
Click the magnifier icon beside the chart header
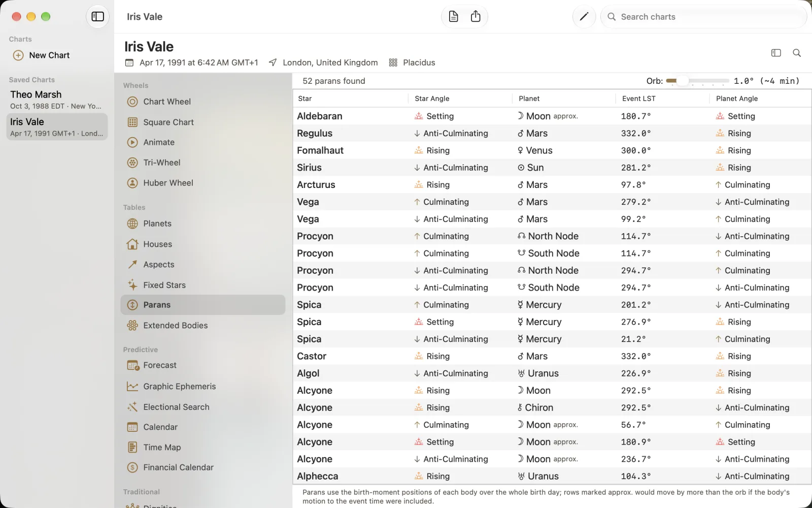click(x=797, y=53)
